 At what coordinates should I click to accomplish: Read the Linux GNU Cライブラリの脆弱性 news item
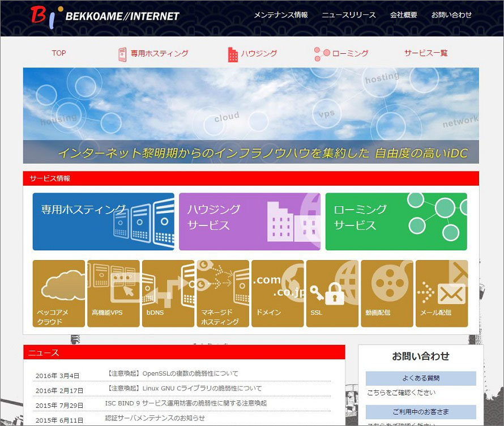(x=184, y=388)
